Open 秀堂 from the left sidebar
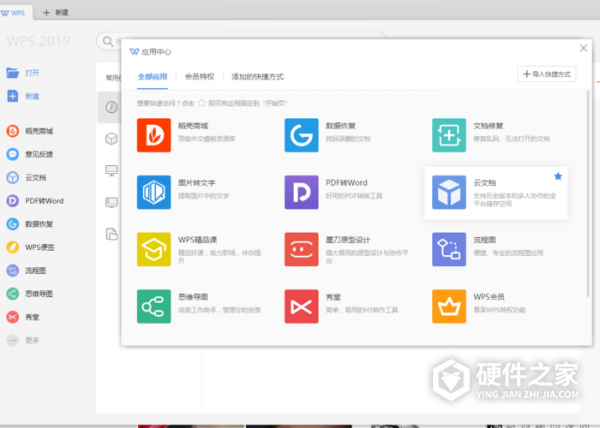The image size is (600, 428). [x=23, y=317]
